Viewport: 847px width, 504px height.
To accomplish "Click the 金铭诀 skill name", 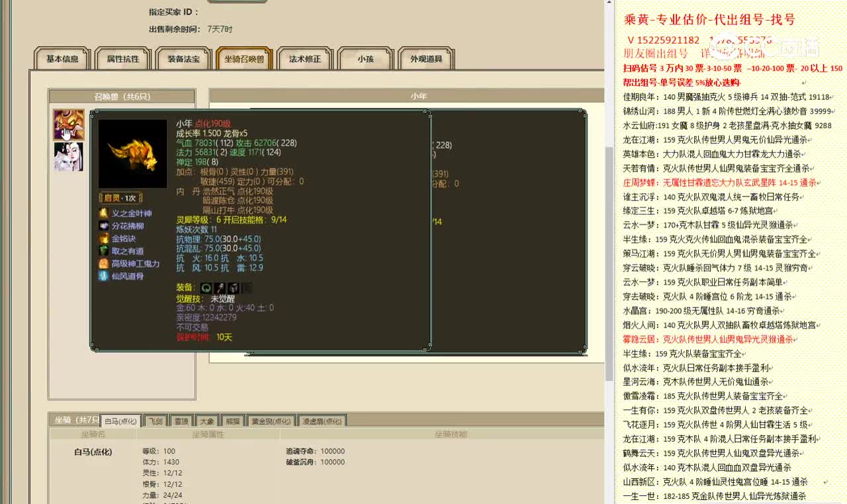I will coord(124,238).
